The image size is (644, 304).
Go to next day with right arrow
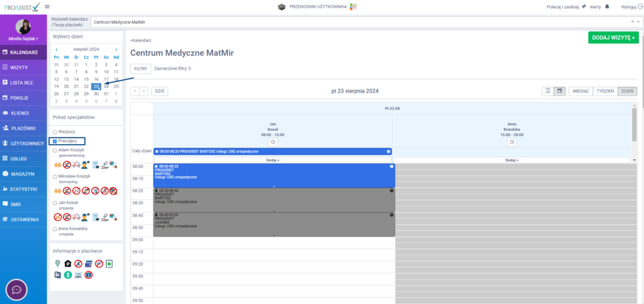(x=144, y=91)
